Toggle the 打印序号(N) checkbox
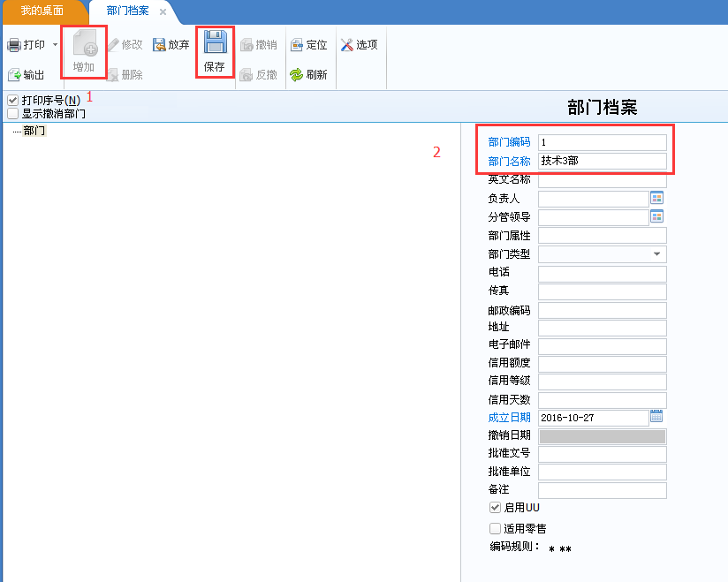 pyautogui.click(x=12, y=99)
